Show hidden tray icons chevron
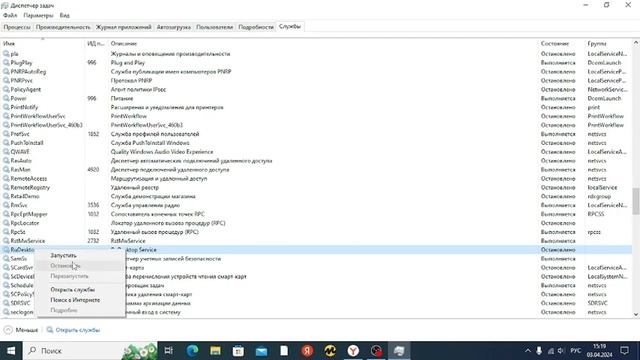Image resolution: width=640 pixels, height=360 pixels. (x=528, y=351)
